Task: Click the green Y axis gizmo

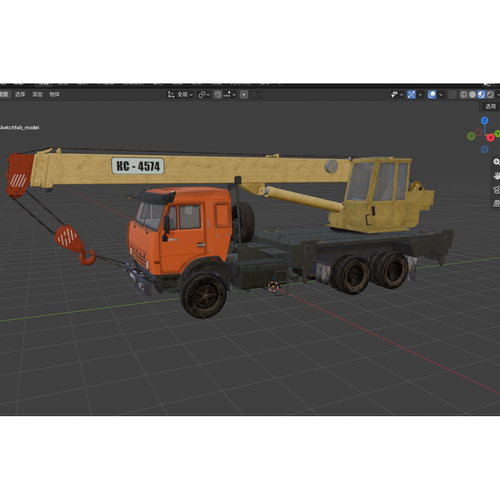Action: tap(497, 134)
